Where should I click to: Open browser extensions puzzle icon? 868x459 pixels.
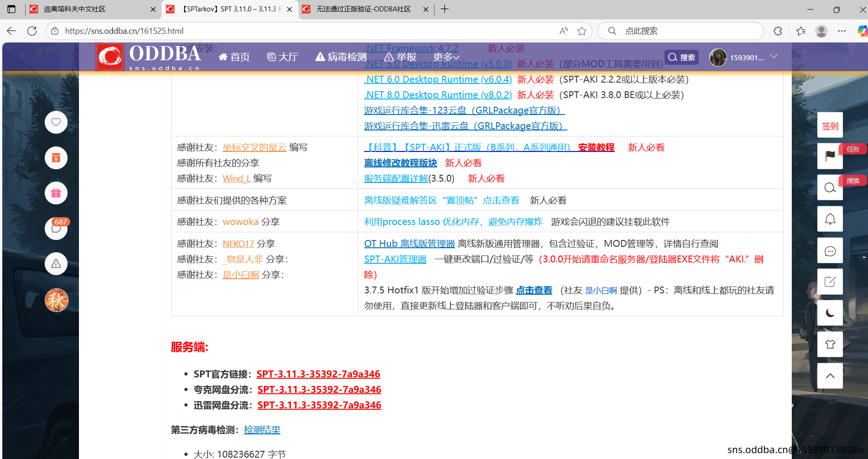click(x=778, y=31)
